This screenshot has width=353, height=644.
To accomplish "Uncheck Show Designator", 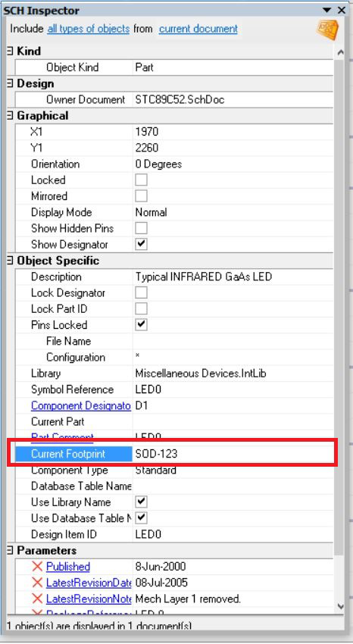I will [141, 244].
